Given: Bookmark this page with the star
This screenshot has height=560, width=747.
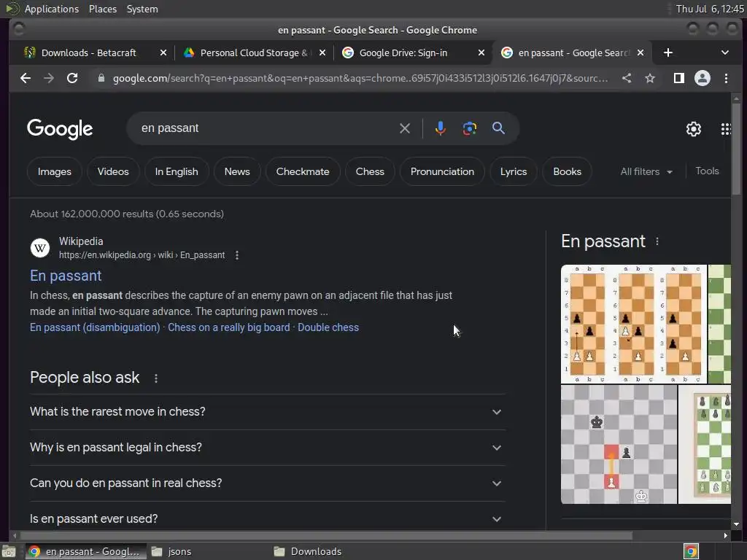Looking at the screenshot, I should [x=650, y=78].
